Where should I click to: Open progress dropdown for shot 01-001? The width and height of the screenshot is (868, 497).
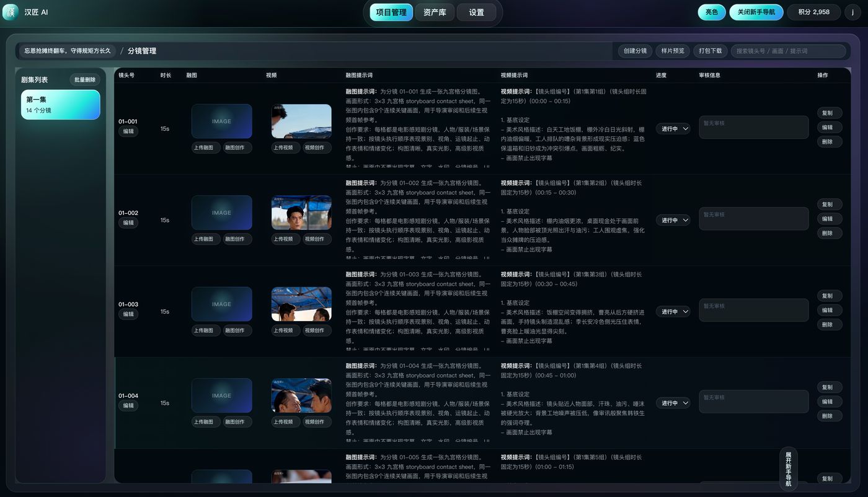pos(673,129)
